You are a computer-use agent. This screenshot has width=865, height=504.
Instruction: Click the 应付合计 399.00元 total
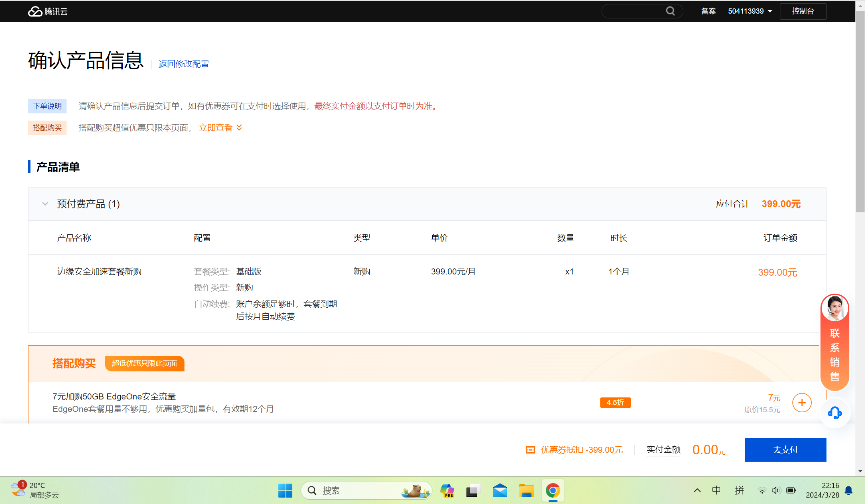click(758, 204)
